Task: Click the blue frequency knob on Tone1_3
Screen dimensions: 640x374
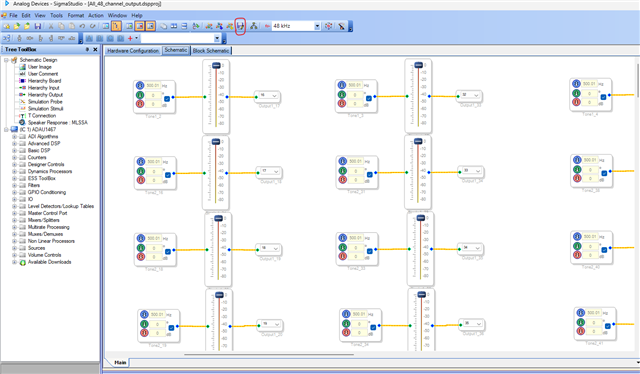Action: (342, 85)
